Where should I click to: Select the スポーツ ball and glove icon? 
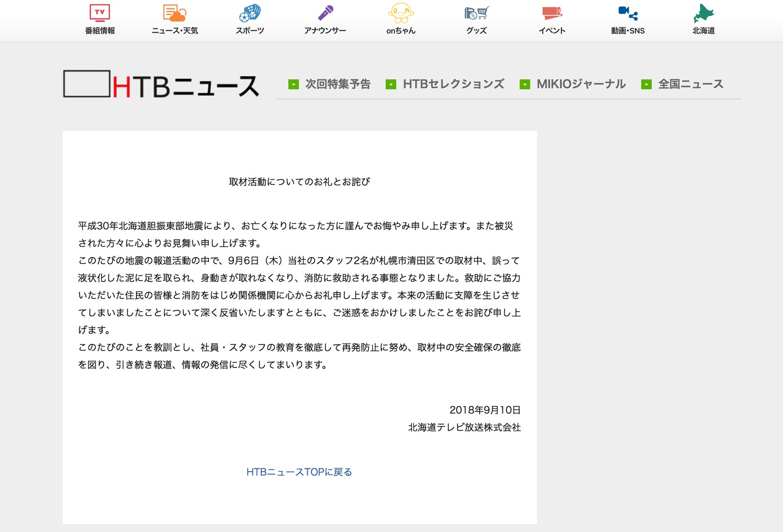(250, 13)
